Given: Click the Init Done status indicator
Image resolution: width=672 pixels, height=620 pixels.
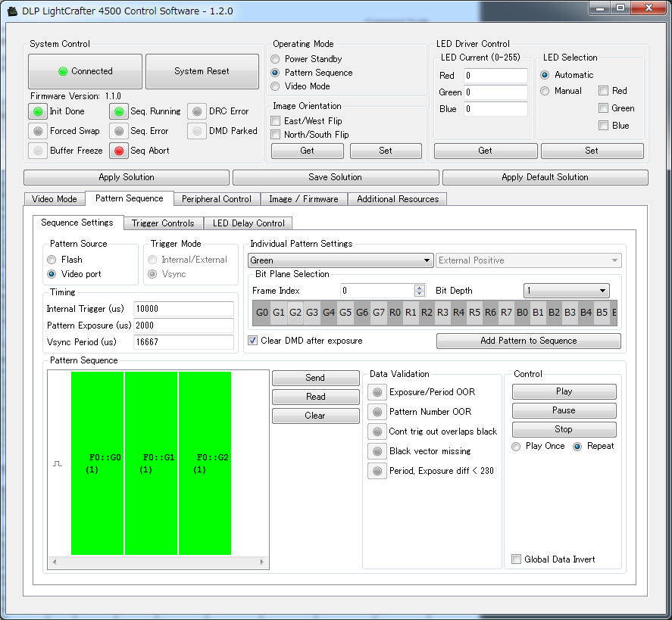Looking at the screenshot, I should pos(38,111).
